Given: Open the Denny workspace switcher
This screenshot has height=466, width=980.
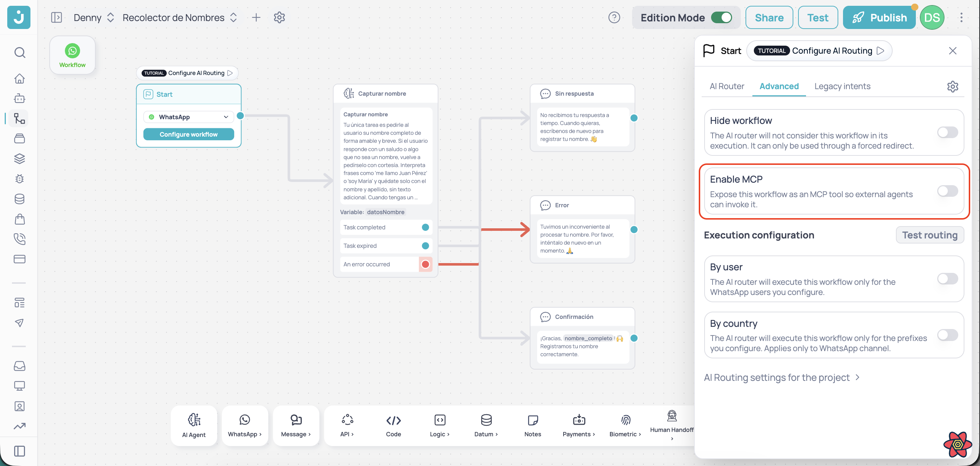Looking at the screenshot, I should click(x=94, y=17).
